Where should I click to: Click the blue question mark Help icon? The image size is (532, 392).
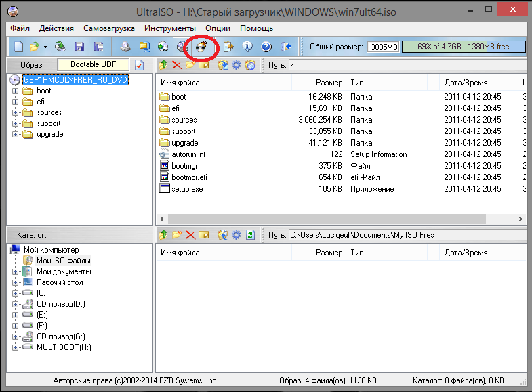[x=266, y=47]
